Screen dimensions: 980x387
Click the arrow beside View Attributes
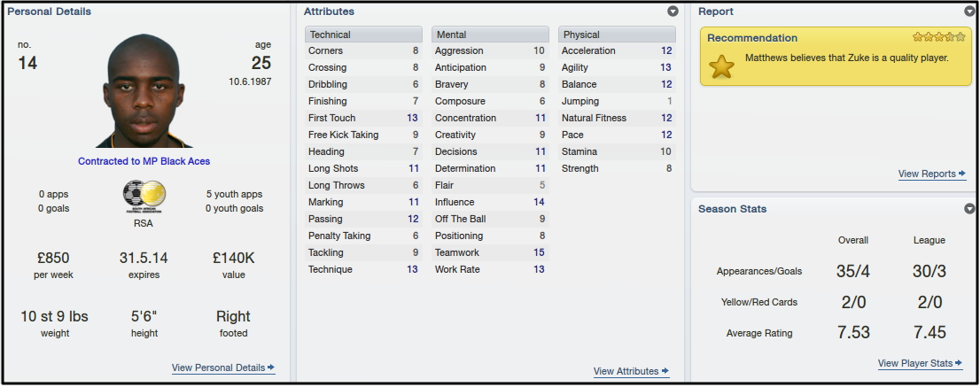click(665, 371)
